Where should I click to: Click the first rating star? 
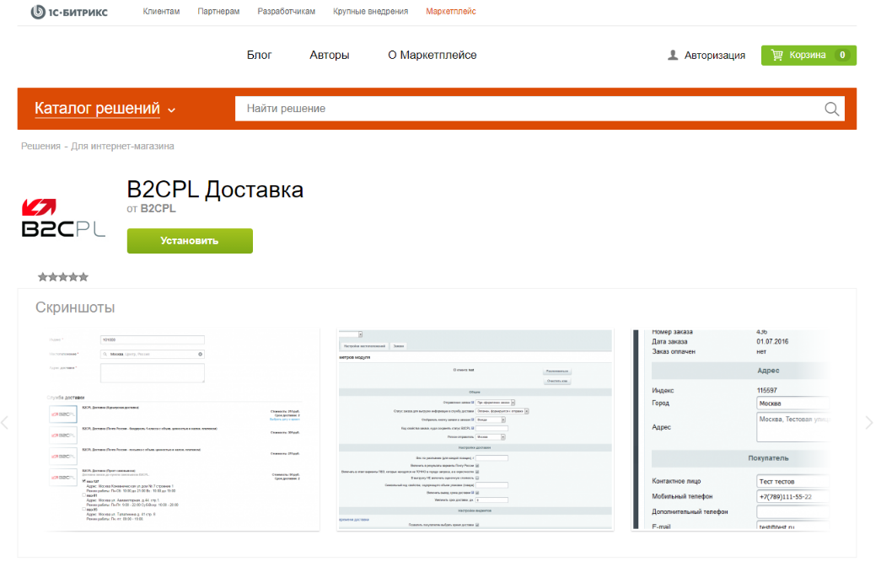(x=43, y=277)
